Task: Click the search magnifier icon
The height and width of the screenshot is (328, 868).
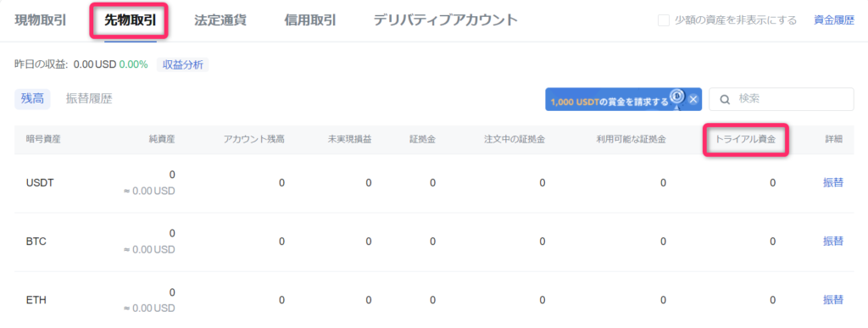Action: coord(725,99)
